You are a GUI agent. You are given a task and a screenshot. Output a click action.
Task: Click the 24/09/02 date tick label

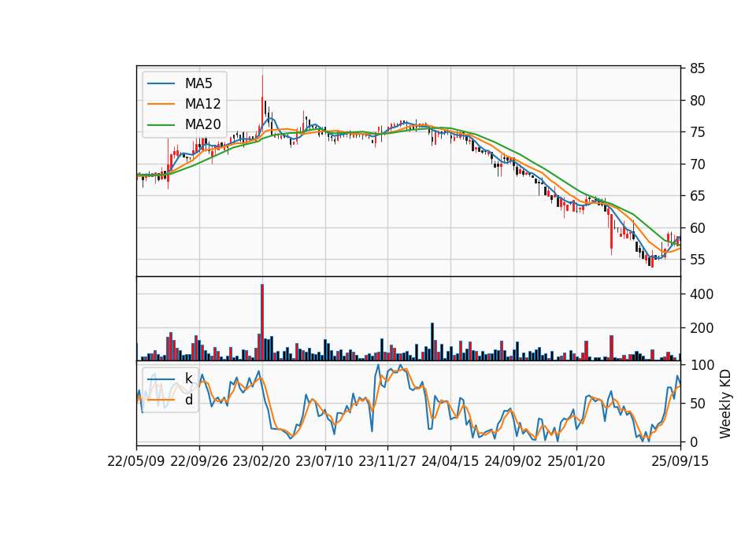tap(513, 461)
